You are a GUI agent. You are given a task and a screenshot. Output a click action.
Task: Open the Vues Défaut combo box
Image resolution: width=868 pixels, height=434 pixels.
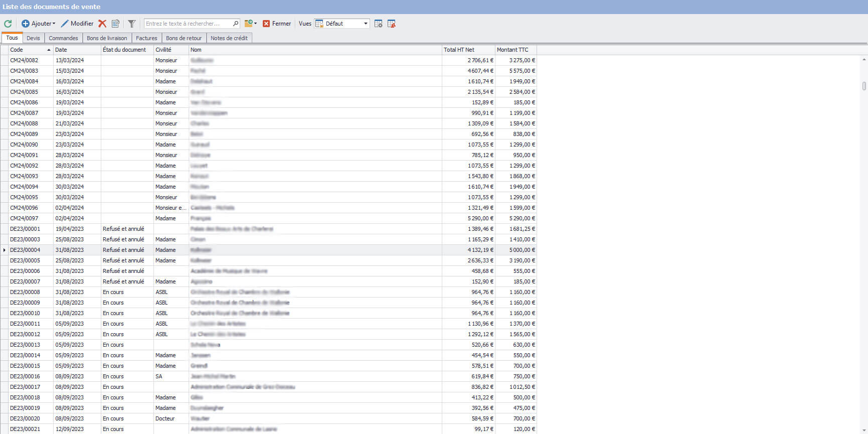[342, 24]
